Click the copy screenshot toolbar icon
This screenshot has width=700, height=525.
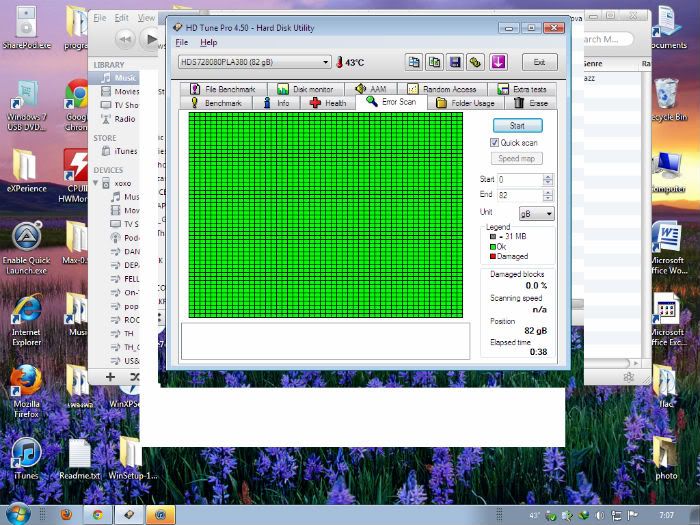pyautogui.click(x=435, y=62)
